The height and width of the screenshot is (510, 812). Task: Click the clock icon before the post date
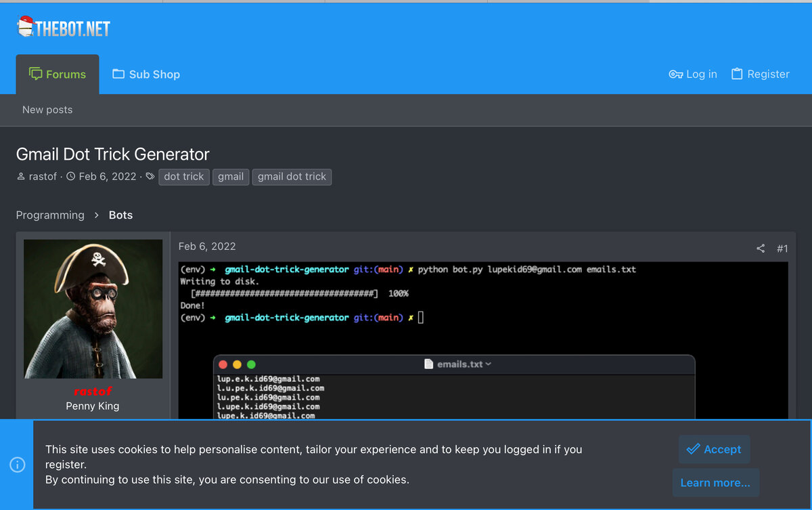[70, 176]
